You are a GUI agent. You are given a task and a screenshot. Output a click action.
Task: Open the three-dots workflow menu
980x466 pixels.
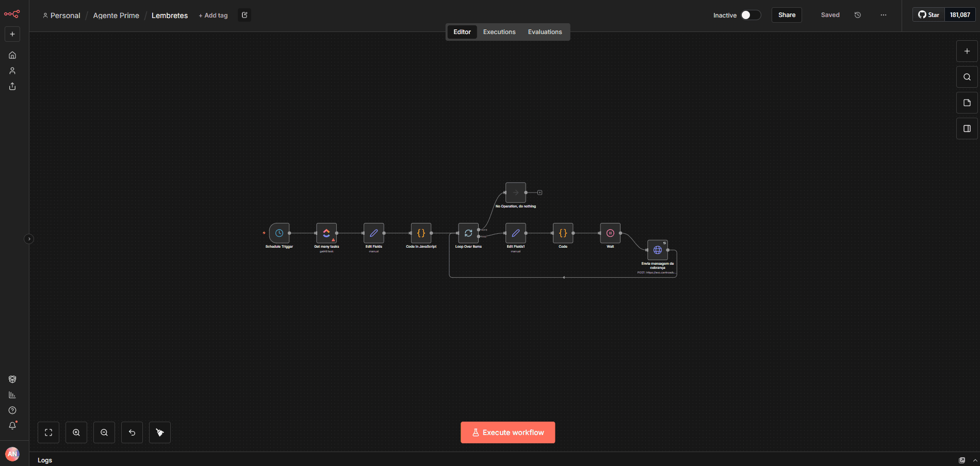click(x=884, y=15)
